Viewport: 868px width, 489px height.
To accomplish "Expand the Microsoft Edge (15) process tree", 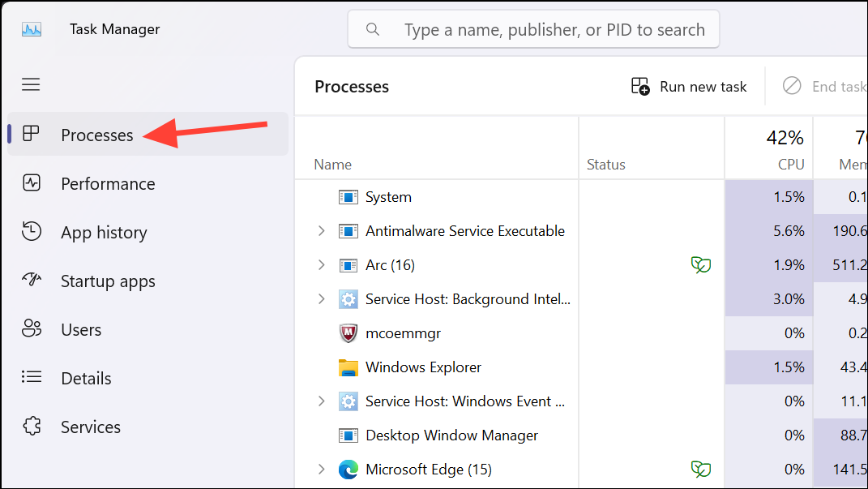I will [x=321, y=469].
